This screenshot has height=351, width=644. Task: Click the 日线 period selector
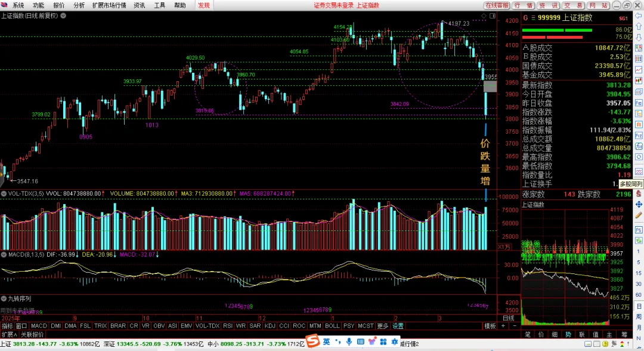click(509, 318)
